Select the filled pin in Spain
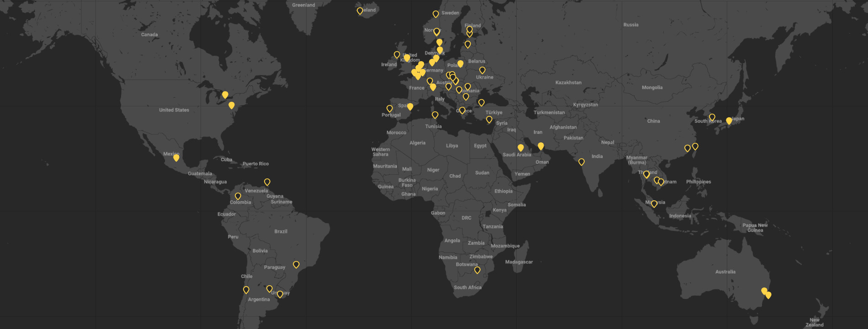This screenshot has height=329, width=868. 410,107
